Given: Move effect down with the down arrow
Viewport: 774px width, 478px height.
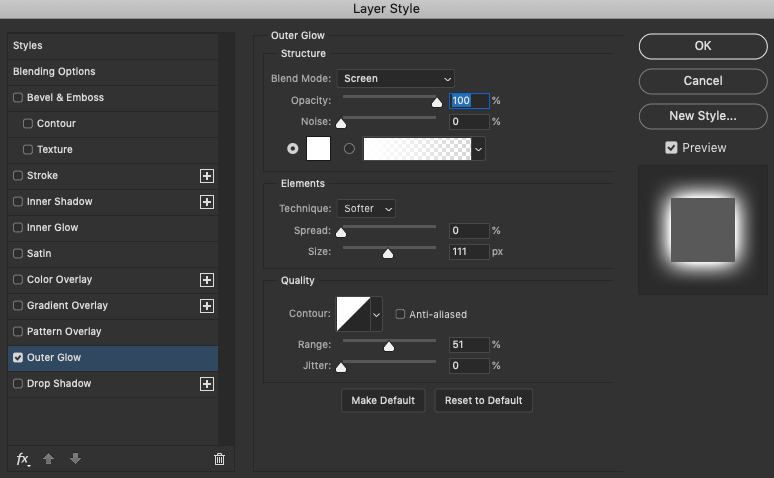Looking at the screenshot, I should coord(75,459).
